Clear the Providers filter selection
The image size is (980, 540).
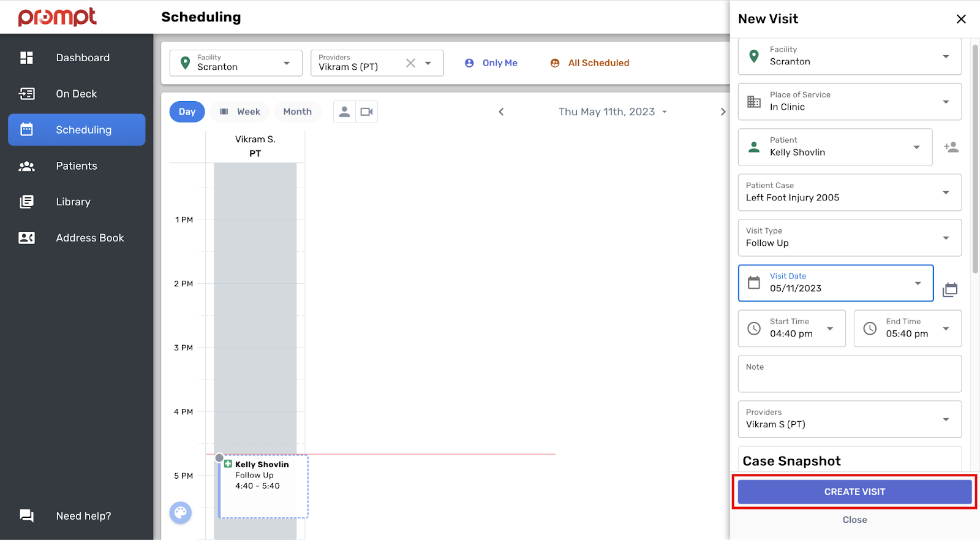(410, 63)
